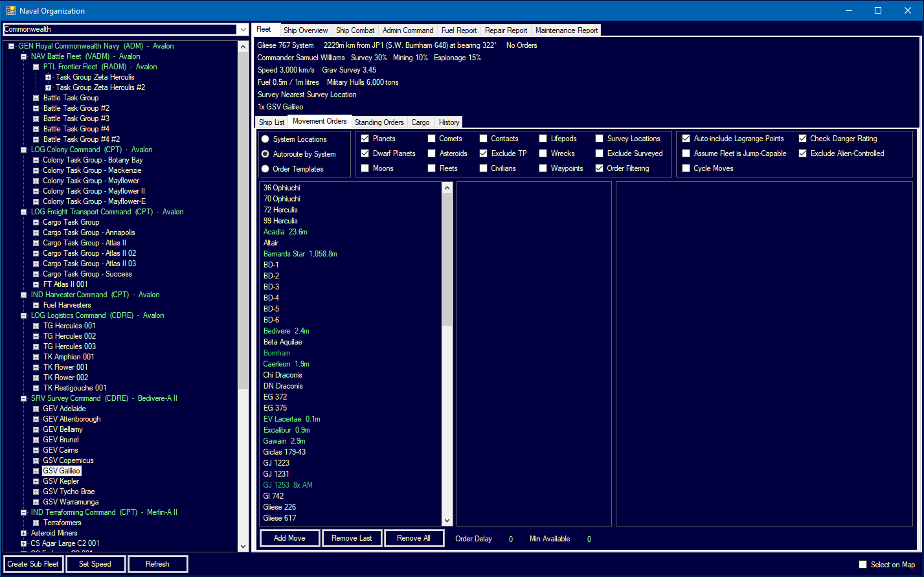View the Maintenance Report tab
Screen dimensions: 924x577
click(x=567, y=30)
